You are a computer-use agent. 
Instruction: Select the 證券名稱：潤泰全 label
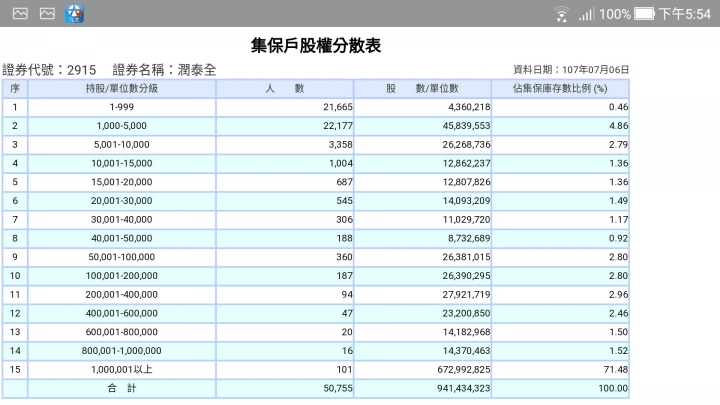164,70
